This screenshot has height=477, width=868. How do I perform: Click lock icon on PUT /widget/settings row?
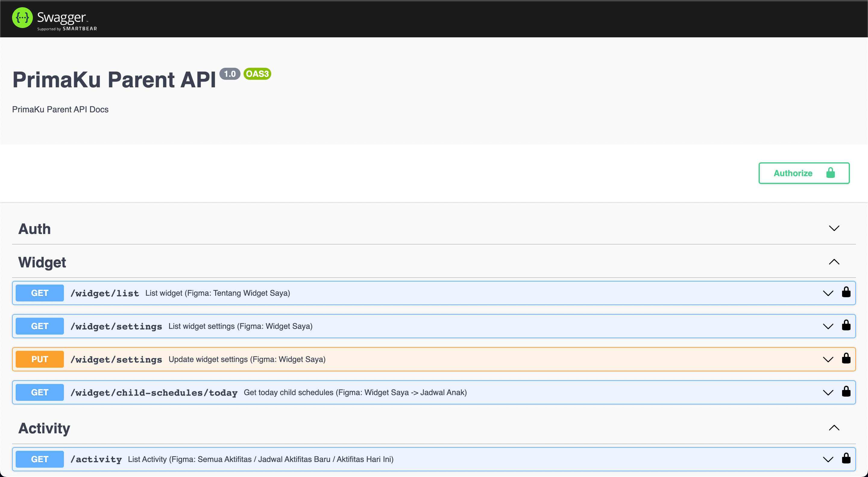[846, 359]
